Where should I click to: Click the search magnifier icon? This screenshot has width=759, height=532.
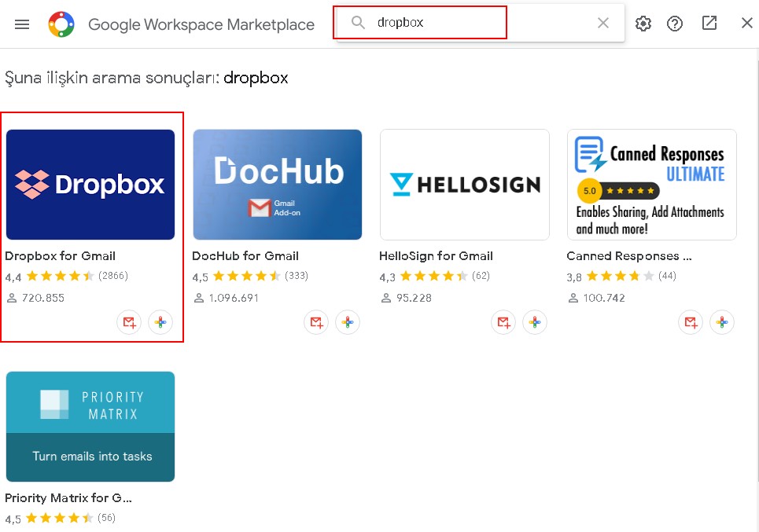[358, 23]
